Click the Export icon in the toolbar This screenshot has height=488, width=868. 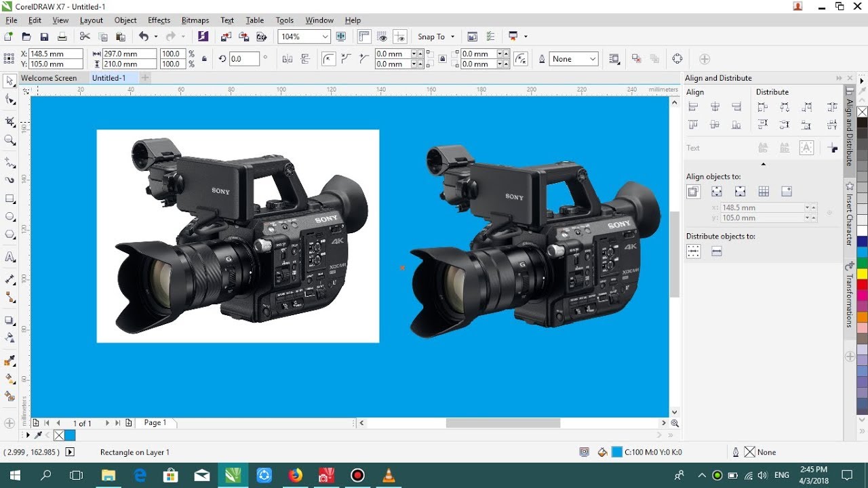243,37
